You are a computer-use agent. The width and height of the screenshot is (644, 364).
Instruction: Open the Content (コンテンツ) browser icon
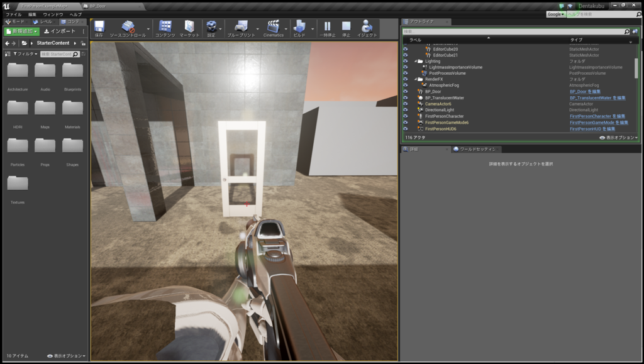(165, 26)
